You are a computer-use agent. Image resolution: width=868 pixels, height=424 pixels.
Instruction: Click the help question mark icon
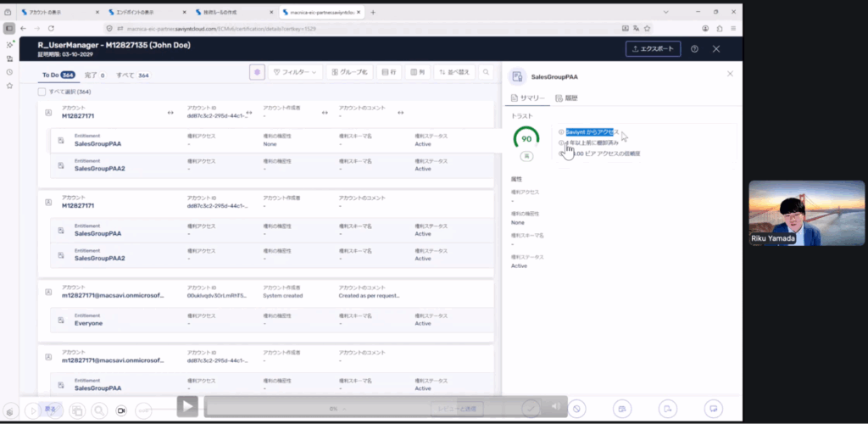[694, 48]
